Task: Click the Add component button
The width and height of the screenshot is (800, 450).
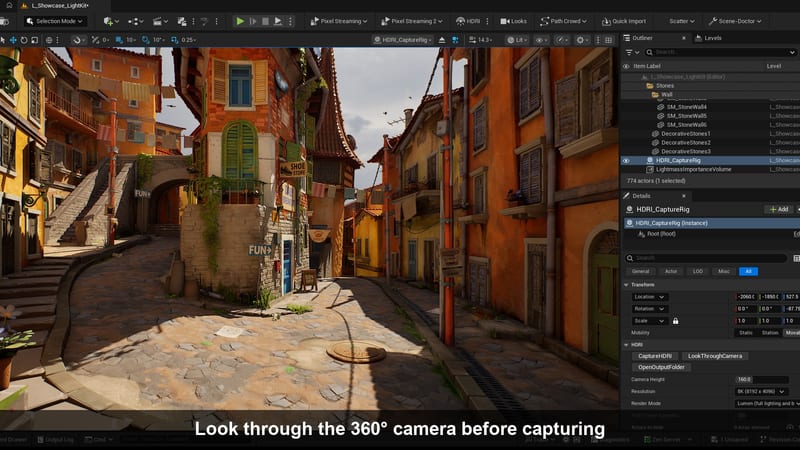Action: 779,209
